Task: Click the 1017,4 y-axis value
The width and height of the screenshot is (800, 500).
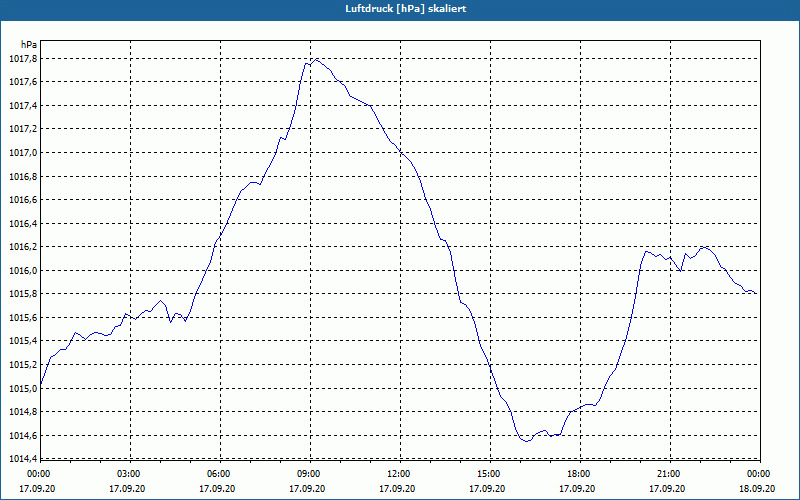Action: point(23,106)
